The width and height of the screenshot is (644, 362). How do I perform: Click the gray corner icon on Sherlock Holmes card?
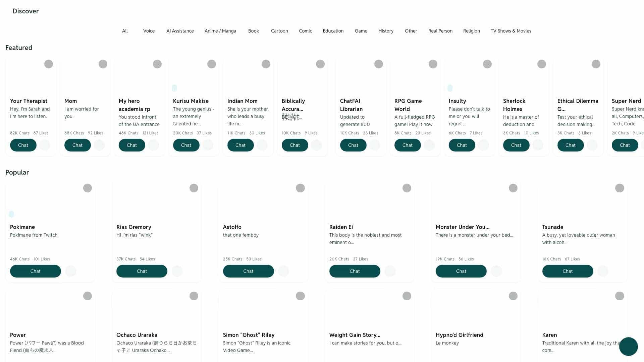click(541, 64)
